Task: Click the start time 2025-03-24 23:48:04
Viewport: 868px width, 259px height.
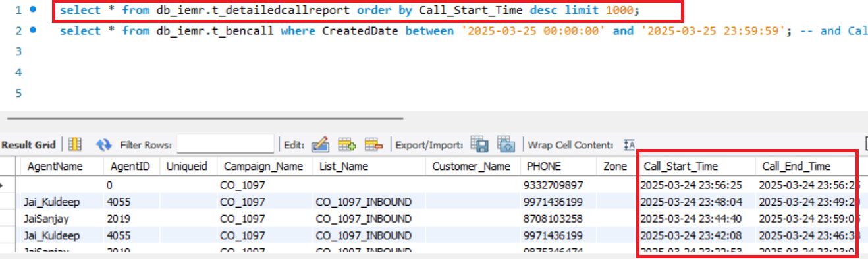Action: [x=691, y=202]
